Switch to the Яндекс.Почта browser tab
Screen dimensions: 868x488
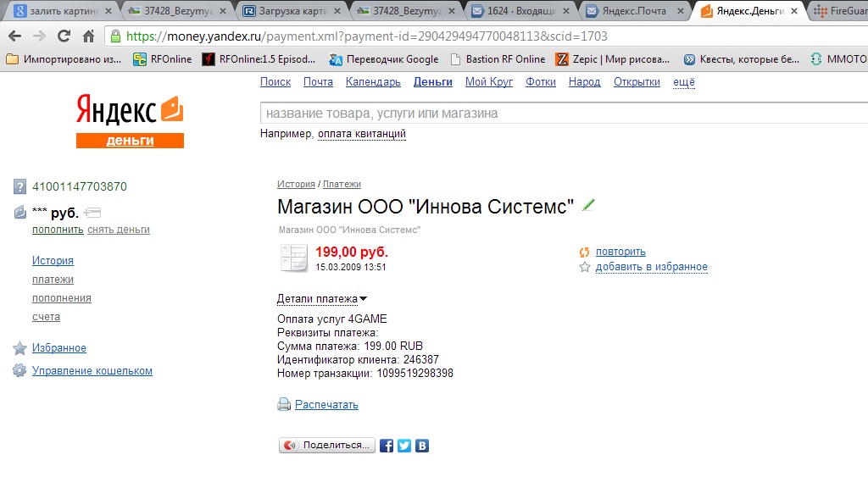click(x=634, y=10)
